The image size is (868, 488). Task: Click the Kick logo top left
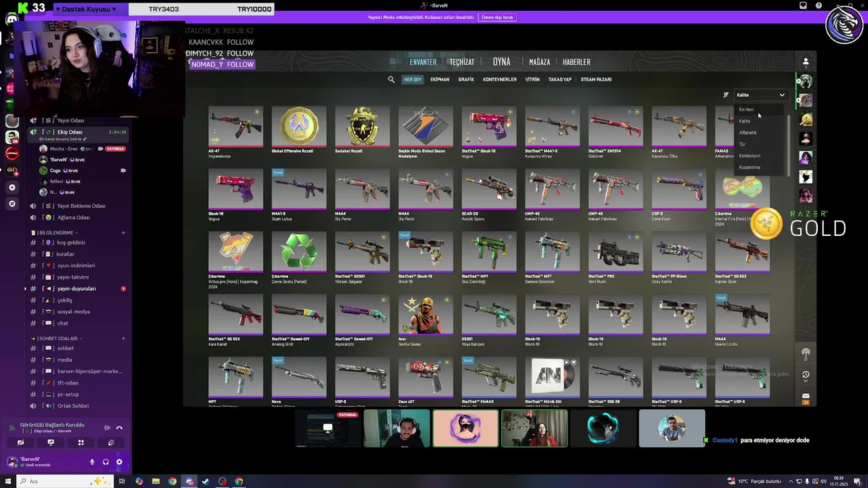click(22, 8)
